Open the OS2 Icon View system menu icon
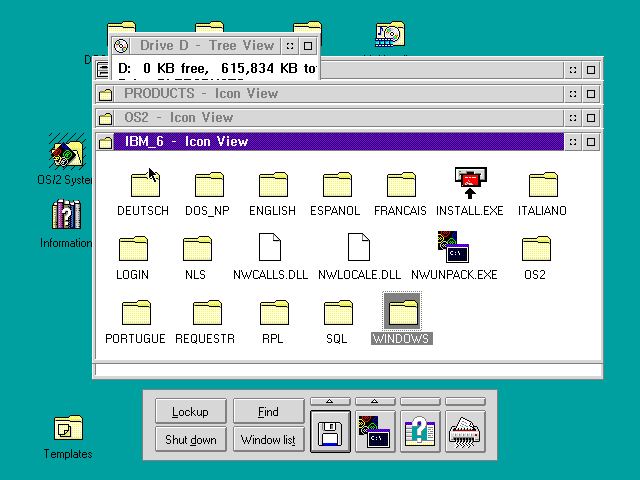The width and height of the screenshot is (640, 480). (105, 118)
